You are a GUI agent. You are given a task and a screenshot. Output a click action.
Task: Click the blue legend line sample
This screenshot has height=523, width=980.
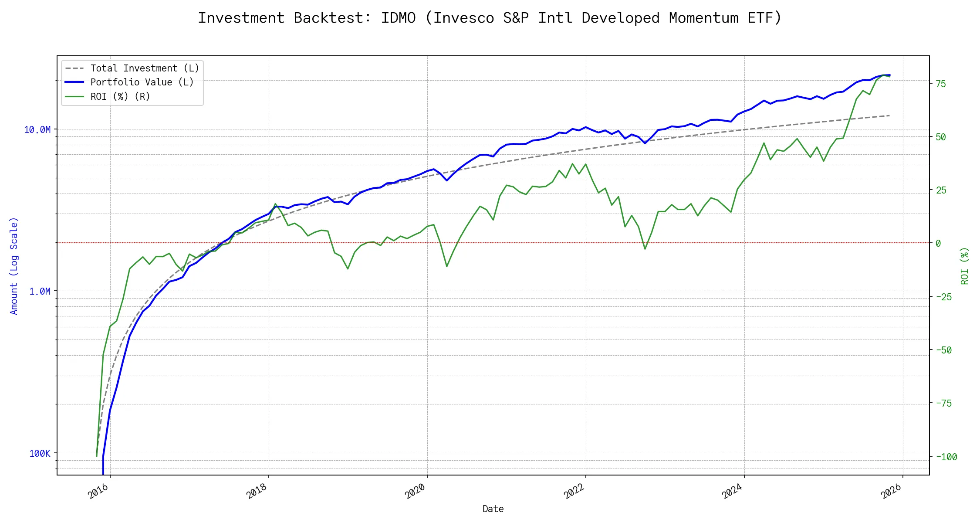click(x=74, y=82)
